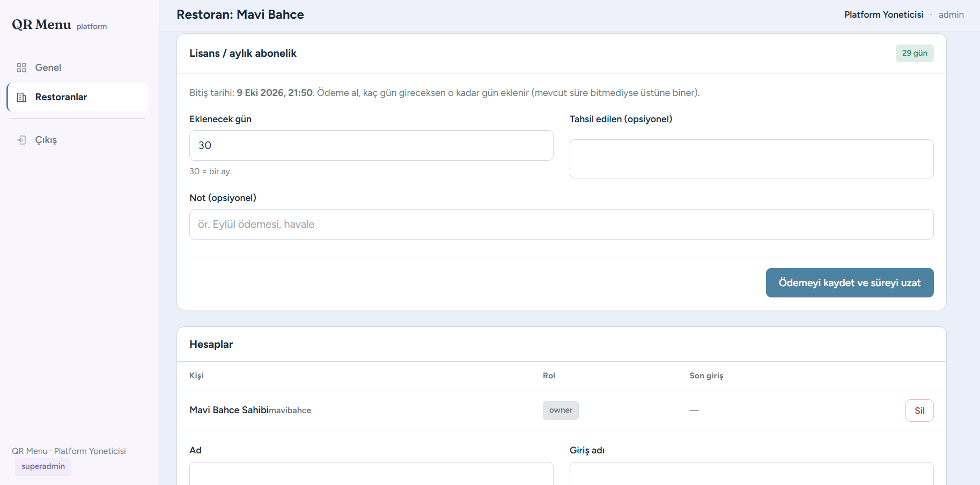Select the Restoranlar menu item

(77, 97)
